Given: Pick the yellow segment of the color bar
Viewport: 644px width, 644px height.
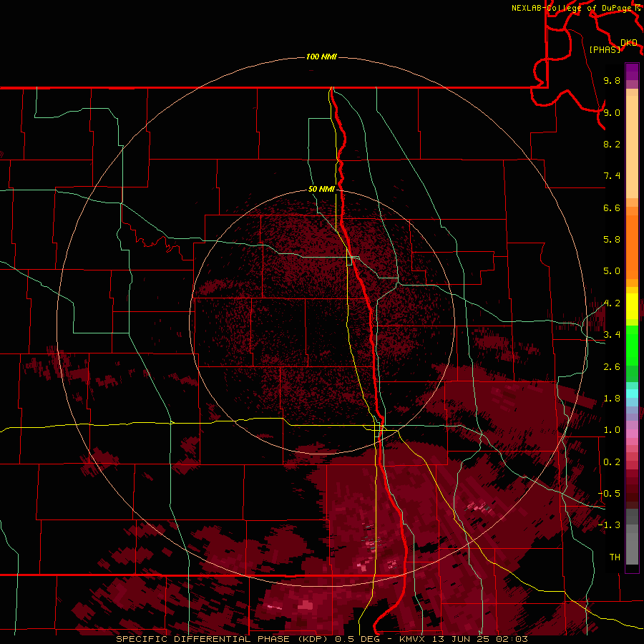Looking at the screenshot, I should point(632,306).
